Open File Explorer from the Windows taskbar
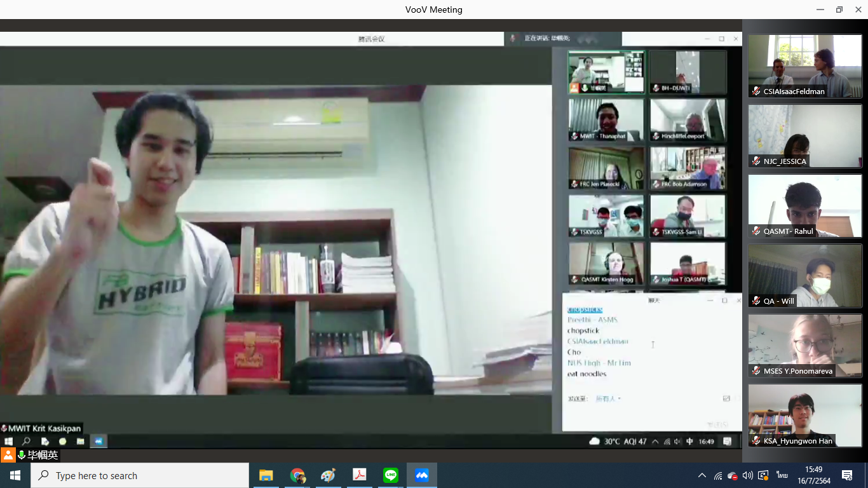This screenshot has height=488, width=868. 266,475
